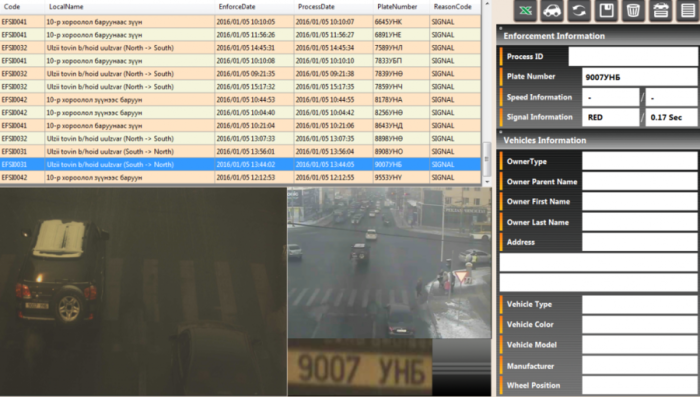Click into the Process ID field
The width and height of the screenshot is (700, 397).
click(633, 57)
